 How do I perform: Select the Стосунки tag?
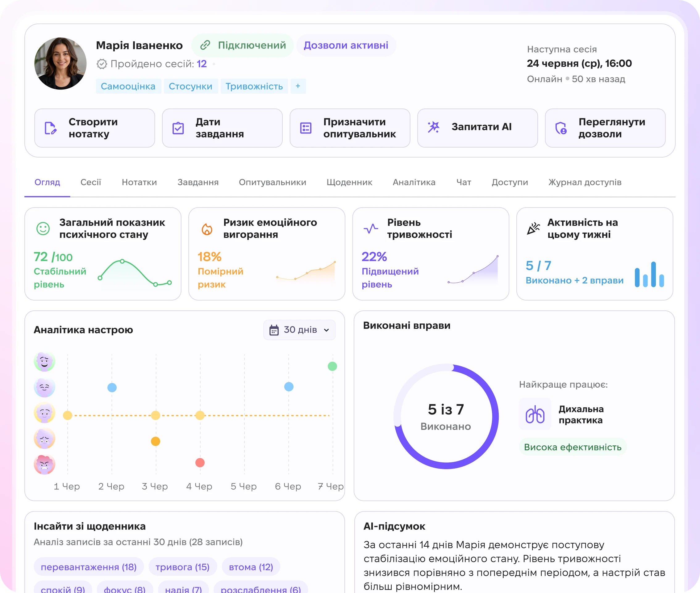(190, 86)
